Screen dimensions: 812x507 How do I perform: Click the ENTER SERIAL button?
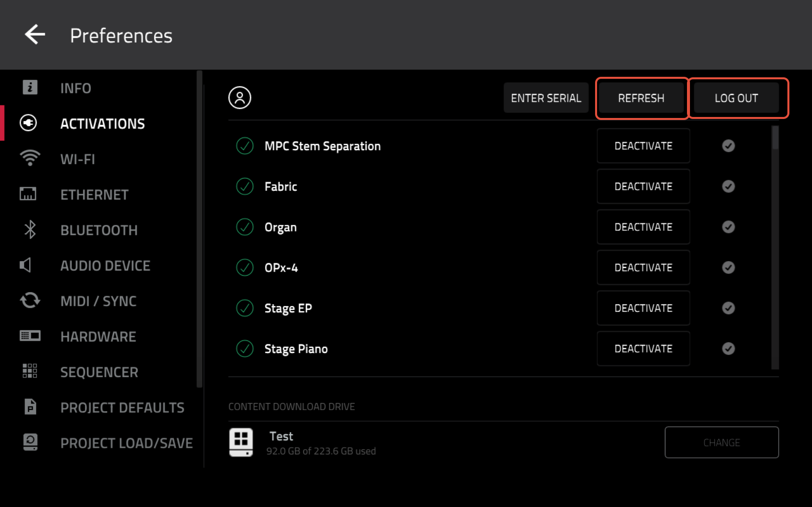[x=546, y=98]
